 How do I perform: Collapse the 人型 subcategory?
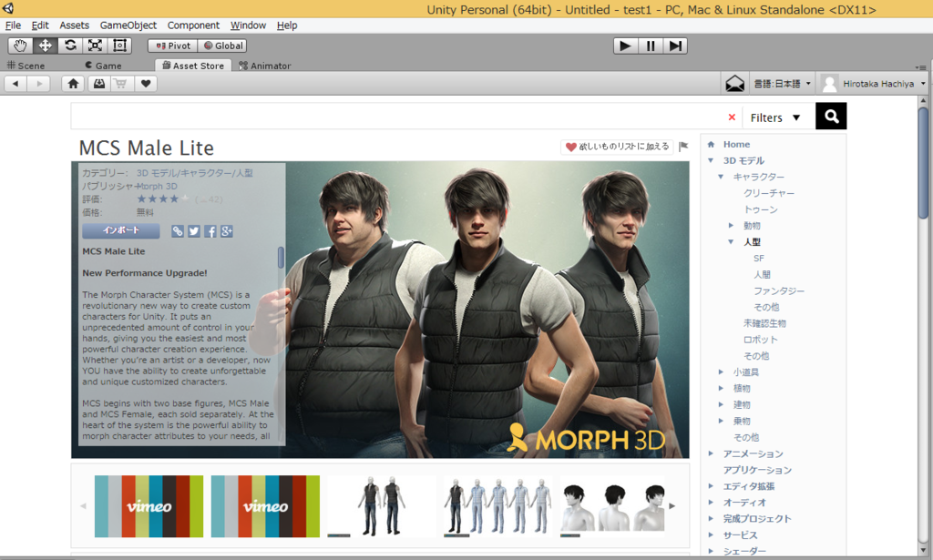(731, 242)
